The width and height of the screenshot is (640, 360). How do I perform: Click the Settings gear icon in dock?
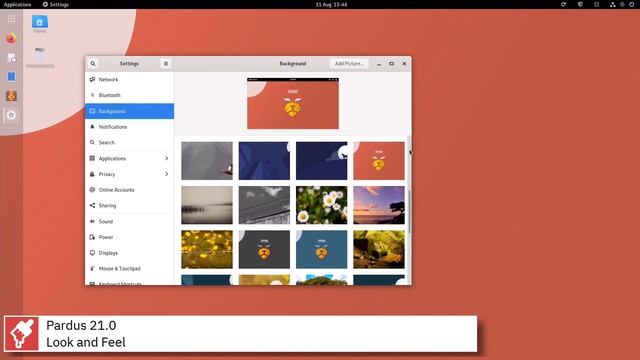click(11, 115)
